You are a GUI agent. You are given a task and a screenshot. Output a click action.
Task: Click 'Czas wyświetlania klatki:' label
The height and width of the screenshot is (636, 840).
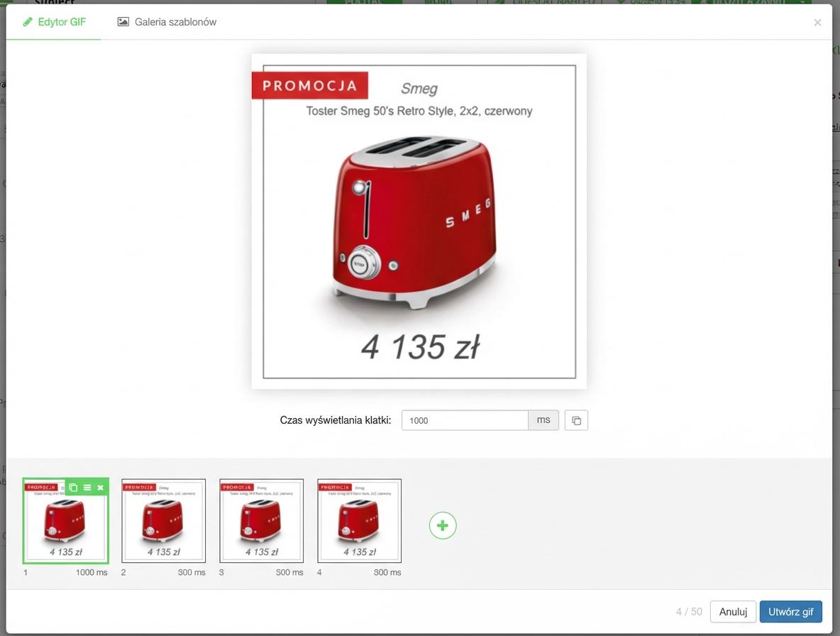pos(336,420)
